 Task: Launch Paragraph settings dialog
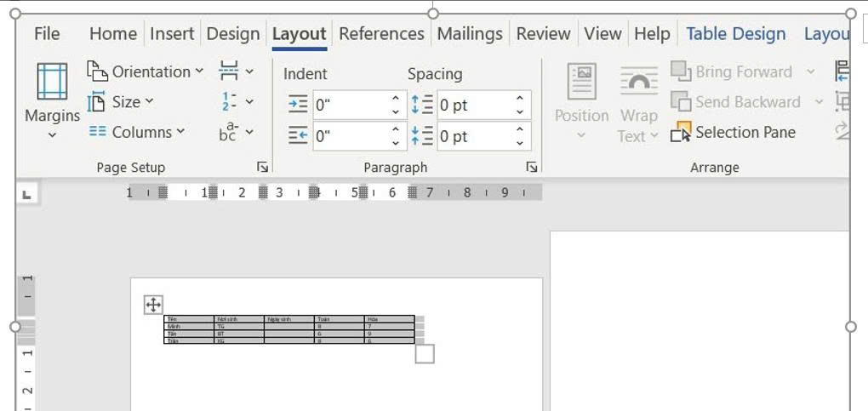(532, 168)
